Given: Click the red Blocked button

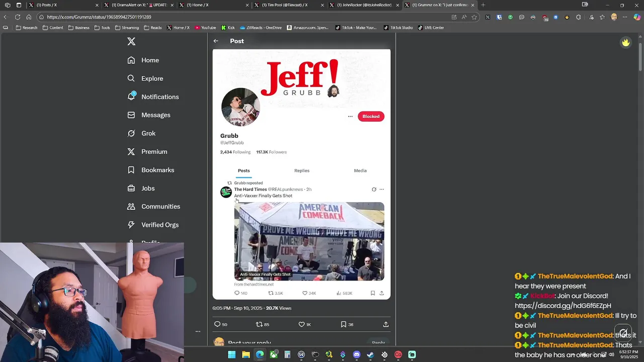Looking at the screenshot, I should [x=371, y=117].
